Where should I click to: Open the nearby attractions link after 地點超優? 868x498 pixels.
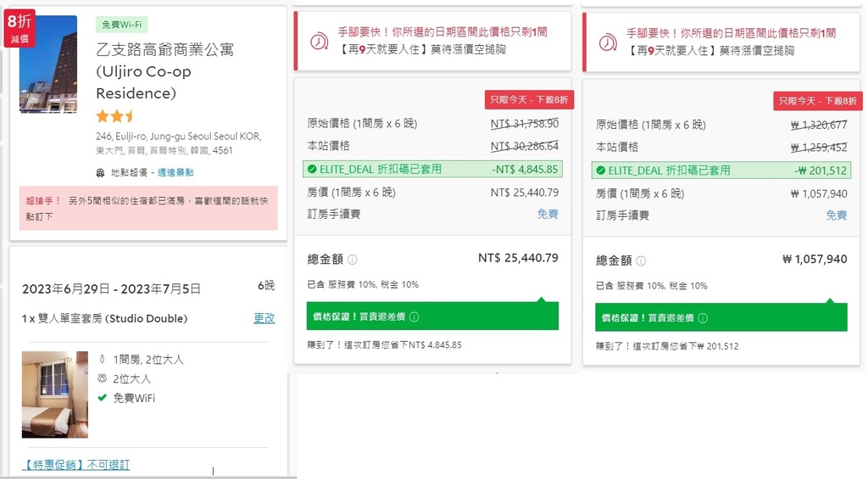click(x=175, y=172)
